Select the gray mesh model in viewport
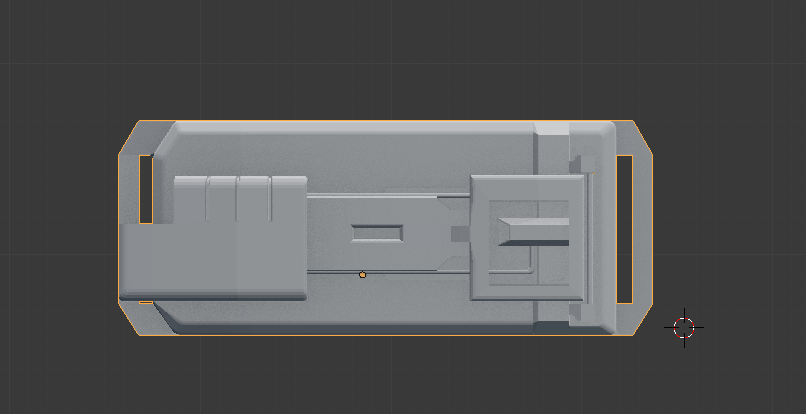This screenshot has width=806, height=414. [x=386, y=228]
